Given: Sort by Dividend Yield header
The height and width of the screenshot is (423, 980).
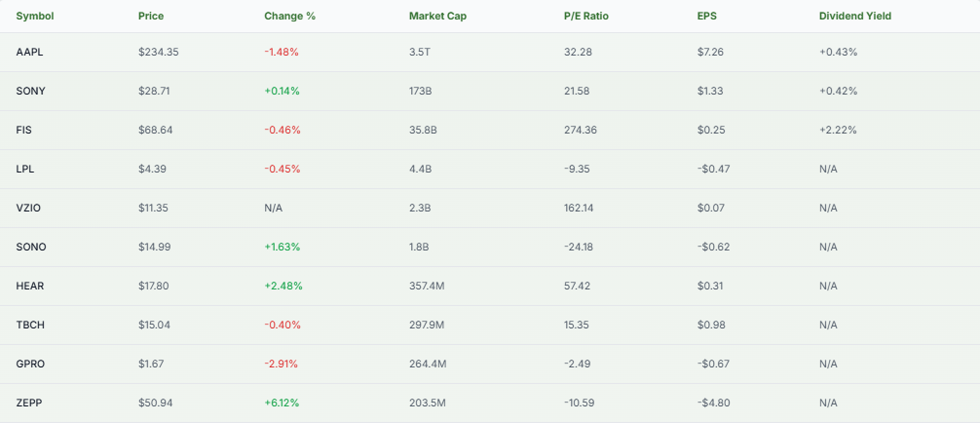Looking at the screenshot, I should 854,17.
